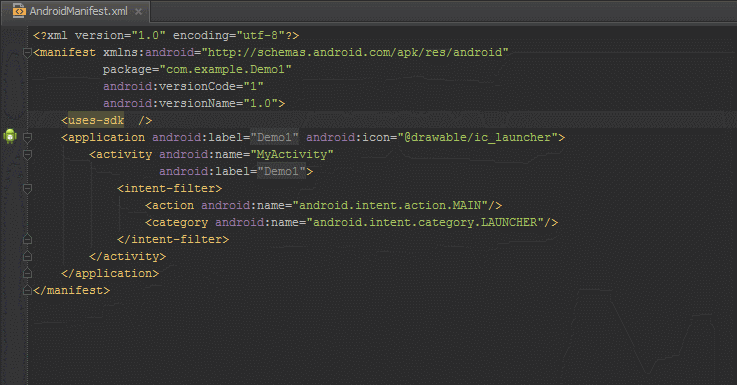The image size is (737, 385).
Task: Click the application label value "Demo1"
Action: (274, 137)
